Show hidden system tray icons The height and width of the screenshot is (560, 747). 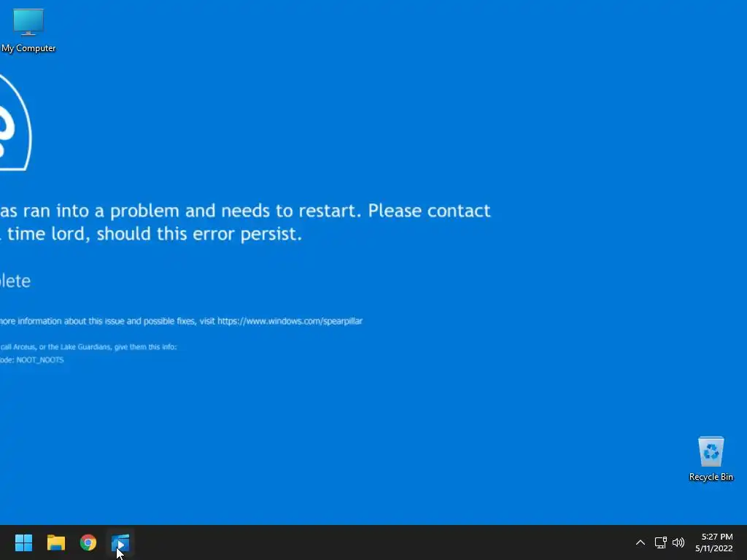[640, 542]
